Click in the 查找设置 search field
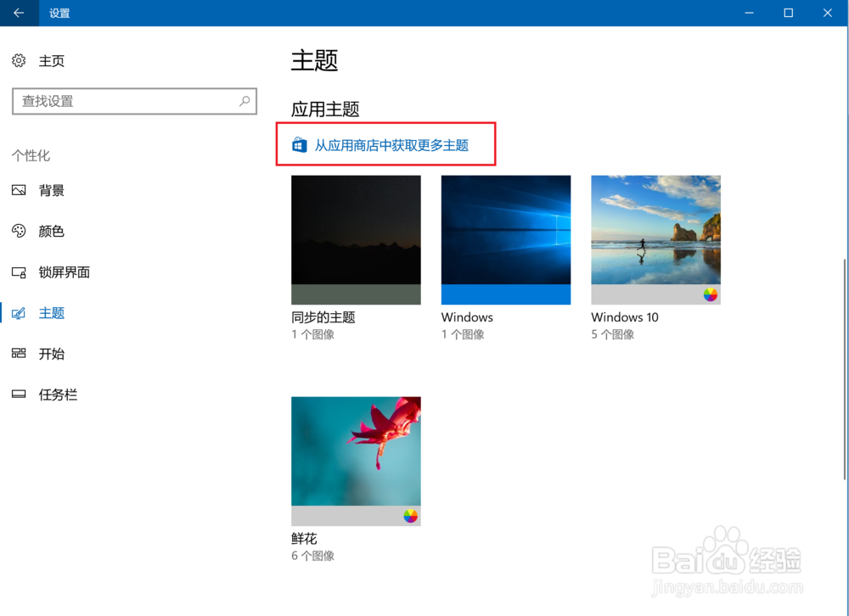Screen dimensions: 849x616 tap(134, 101)
